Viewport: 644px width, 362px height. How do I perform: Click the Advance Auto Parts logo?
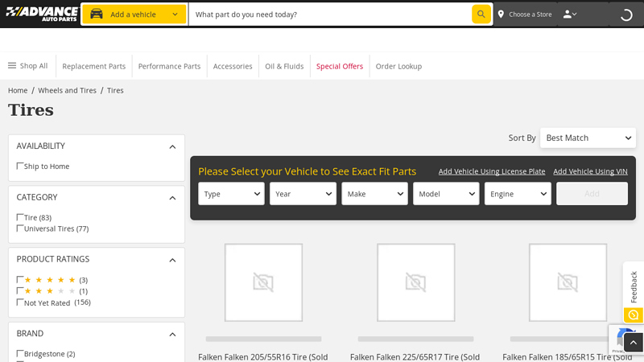point(42,14)
